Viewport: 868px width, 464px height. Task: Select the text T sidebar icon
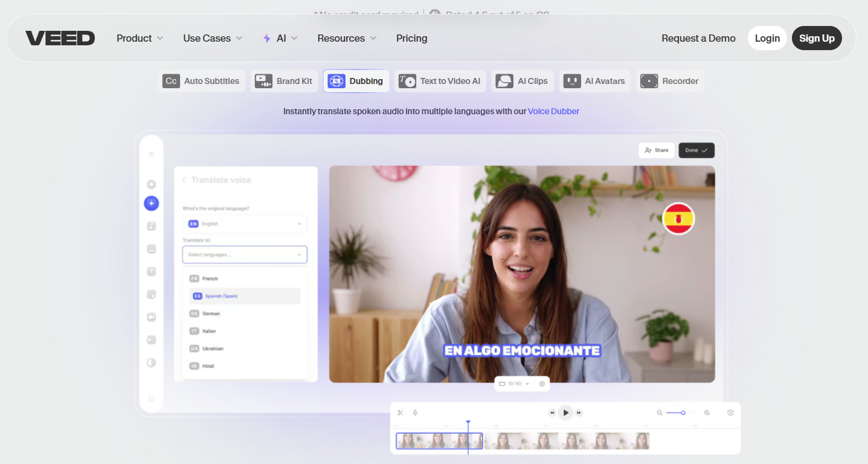pyautogui.click(x=151, y=272)
